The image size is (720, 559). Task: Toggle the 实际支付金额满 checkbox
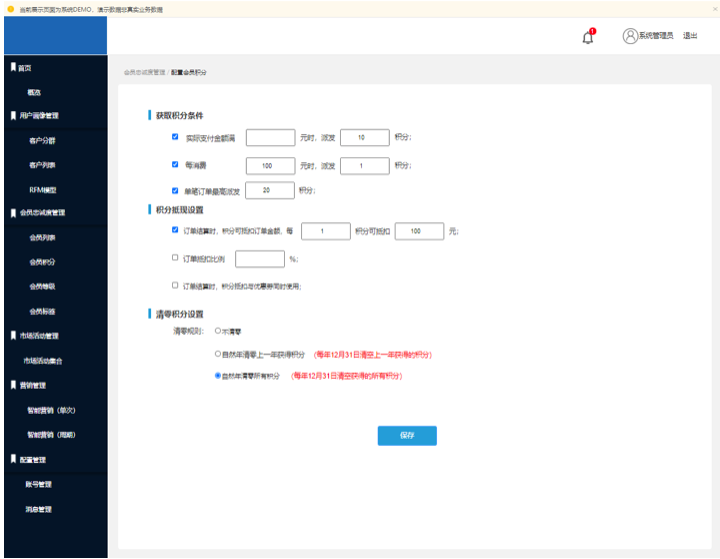tap(175, 136)
